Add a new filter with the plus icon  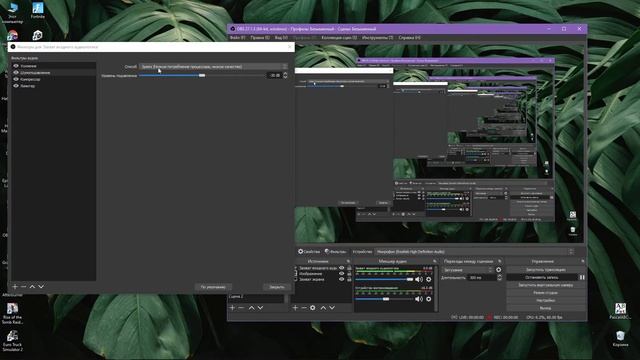(15, 287)
